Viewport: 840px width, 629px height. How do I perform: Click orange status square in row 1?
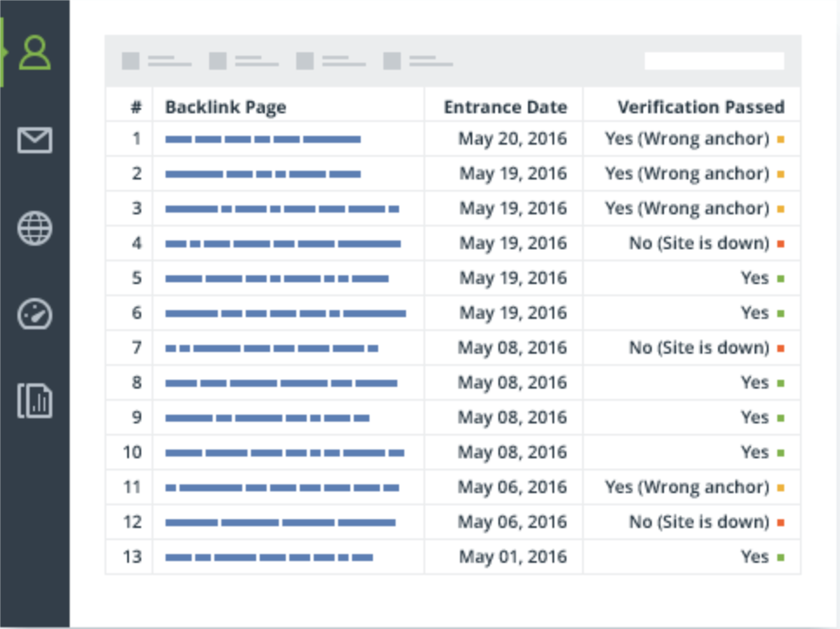(781, 139)
